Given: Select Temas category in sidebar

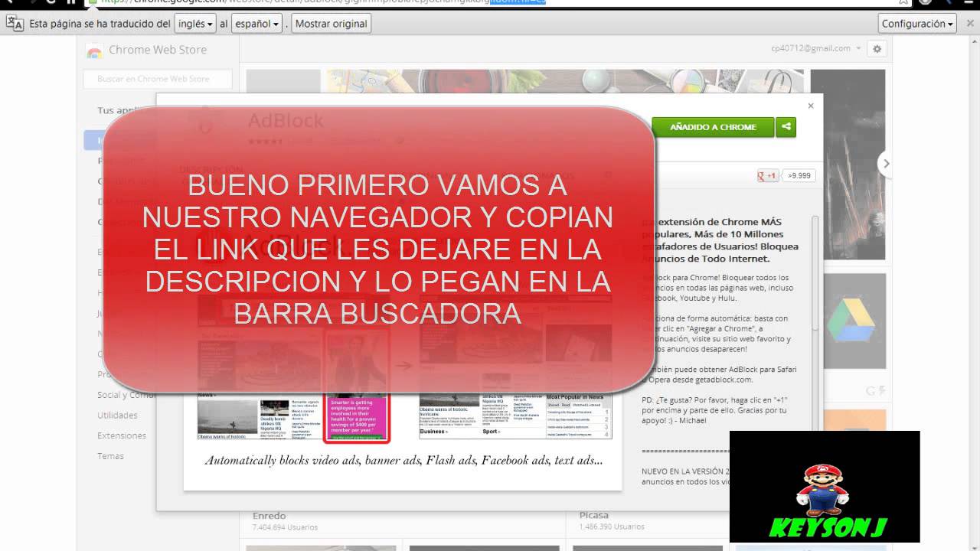Looking at the screenshot, I should click(x=110, y=456).
